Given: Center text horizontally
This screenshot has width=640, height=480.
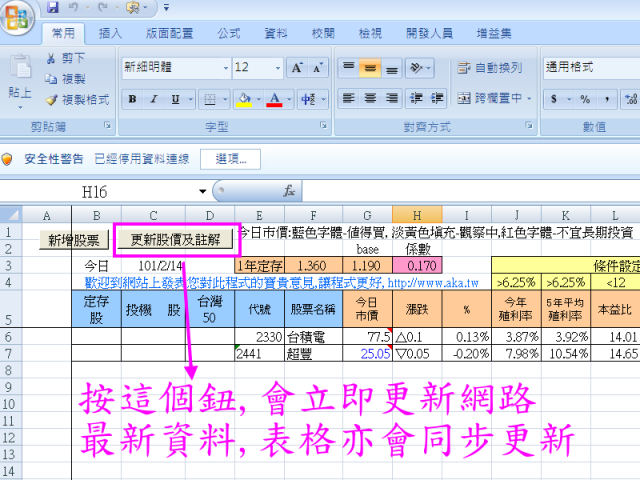Looking at the screenshot, I should tap(370, 98).
